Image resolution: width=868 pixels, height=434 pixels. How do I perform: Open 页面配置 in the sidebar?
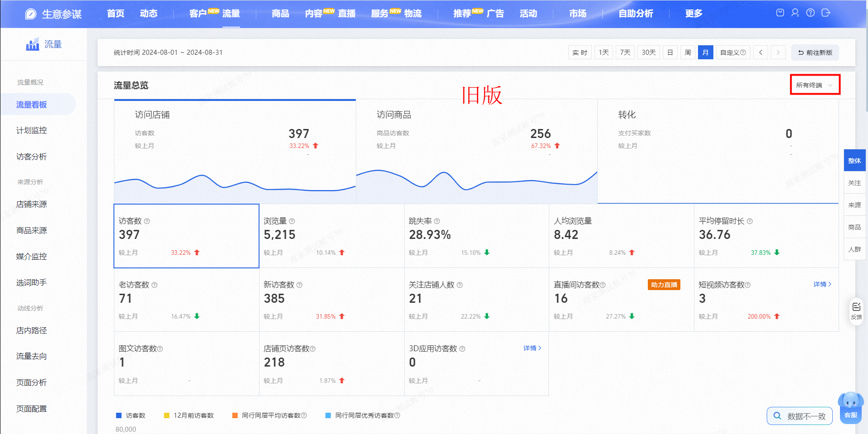[32, 409]
